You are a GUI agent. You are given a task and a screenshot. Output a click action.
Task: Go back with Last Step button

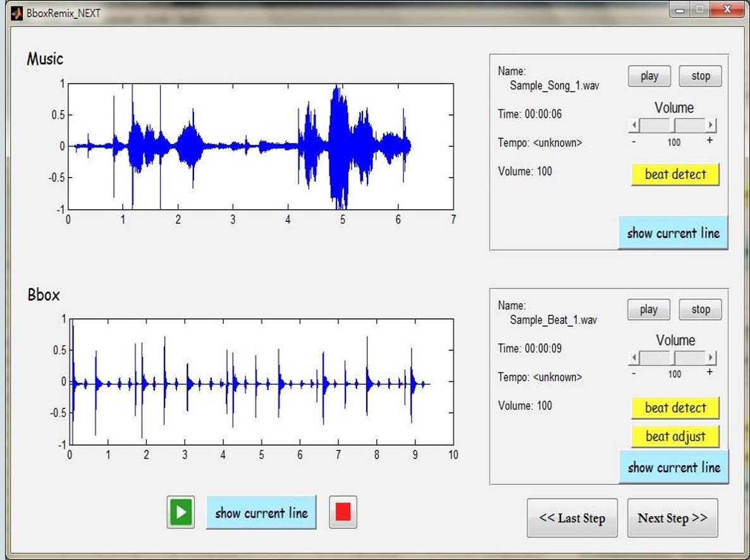point(572,518)
